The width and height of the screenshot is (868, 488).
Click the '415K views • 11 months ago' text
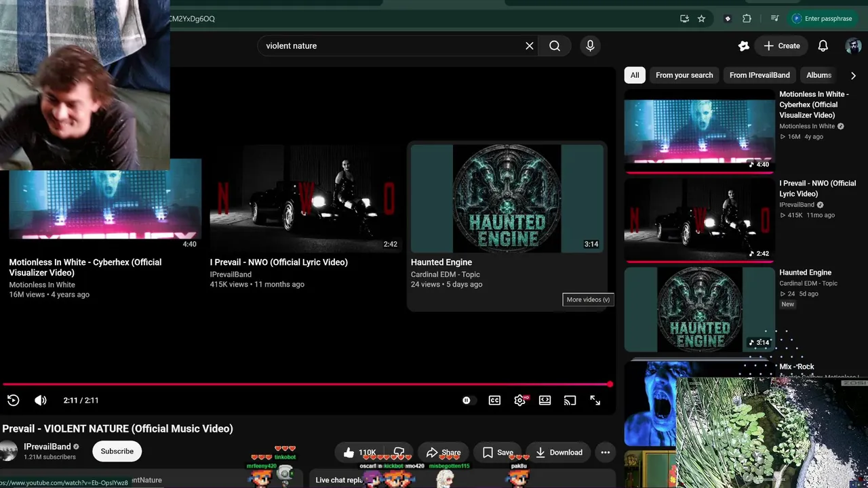pos(257,285)
